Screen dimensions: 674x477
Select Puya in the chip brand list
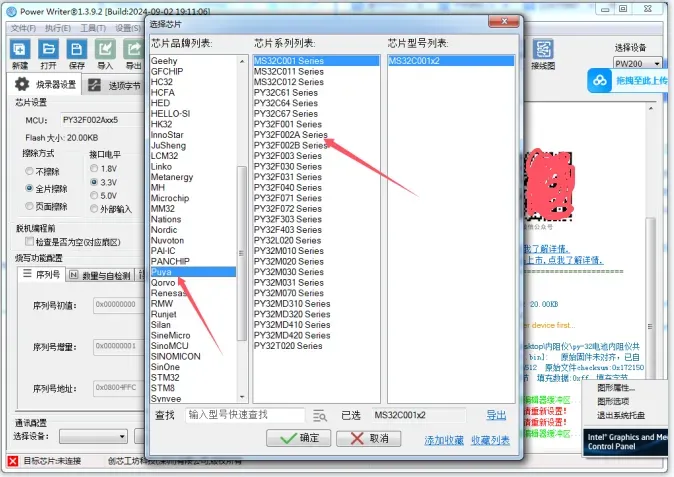[x=193, y=272]
